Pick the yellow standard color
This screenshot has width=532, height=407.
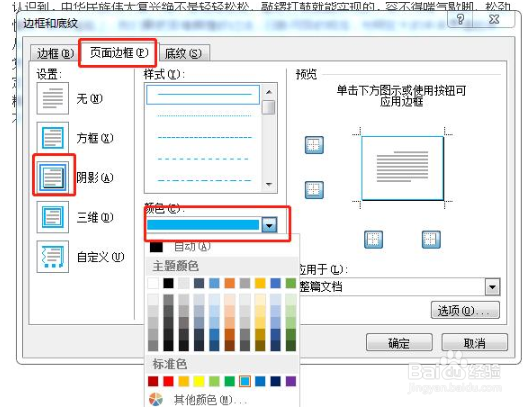click(x=199, y=381)
